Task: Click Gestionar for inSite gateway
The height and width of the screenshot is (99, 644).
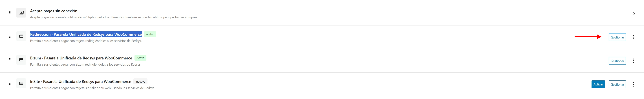Action: [617, 85]
